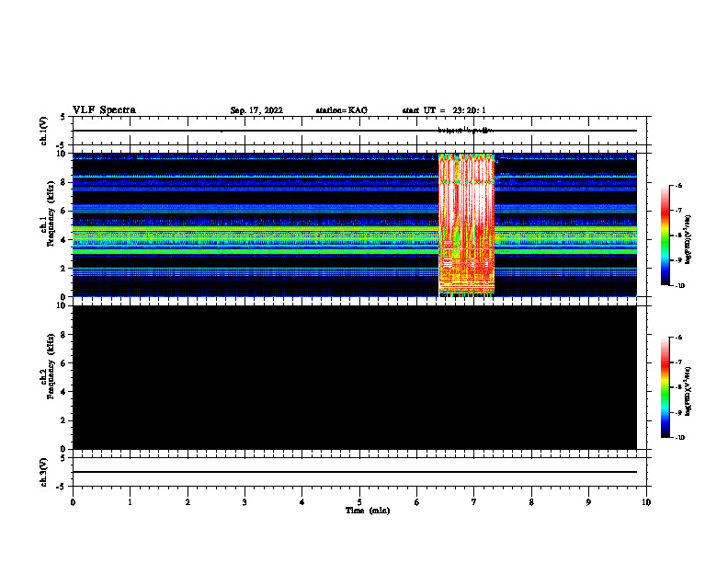Click the "-6" label on lower color bar
The height and width of the screenshot is (563, 728).
tap(678, 338)
